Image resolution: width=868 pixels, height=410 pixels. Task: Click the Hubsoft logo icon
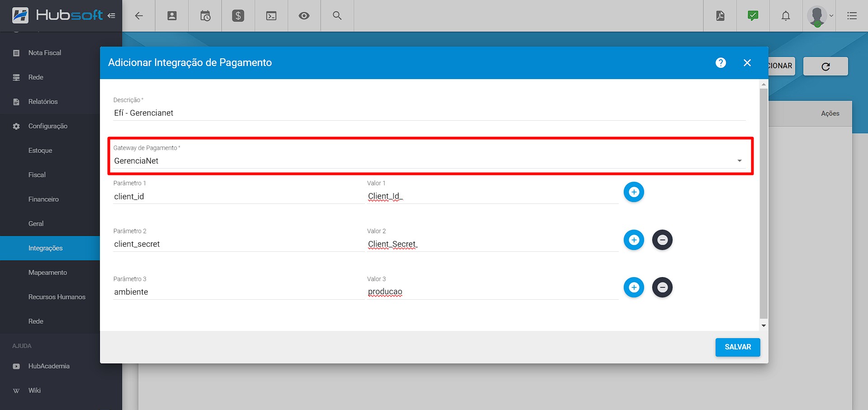coord(20,15)
